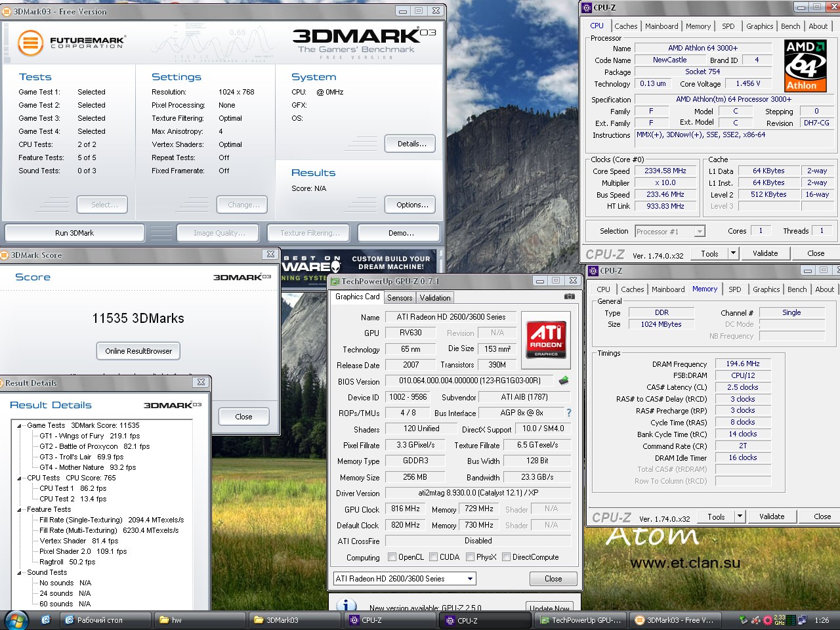Image resolution: width=840 pixels, height=630 pixels.
Task: Switch to 3DMark03 Free Version taskbar item
Action: pyautogui.click(x=676, y=620)
